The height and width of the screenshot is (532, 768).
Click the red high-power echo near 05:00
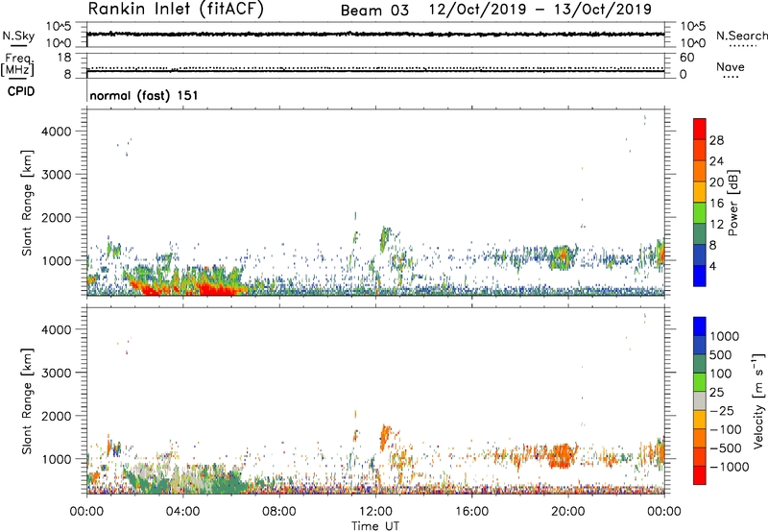pos(218,289)
